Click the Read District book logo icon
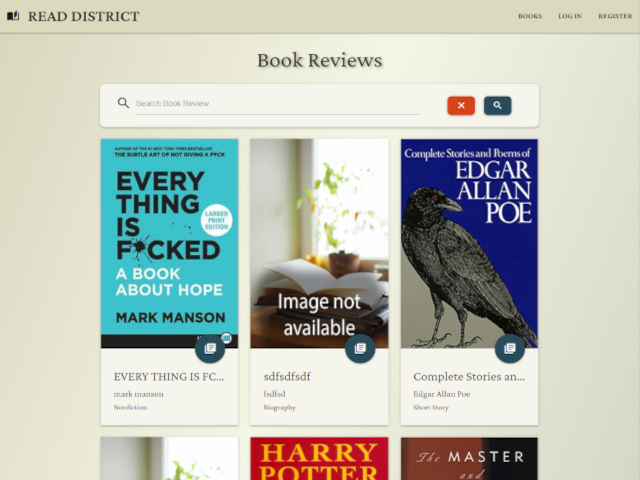The image size is (640, 480). 13,16
